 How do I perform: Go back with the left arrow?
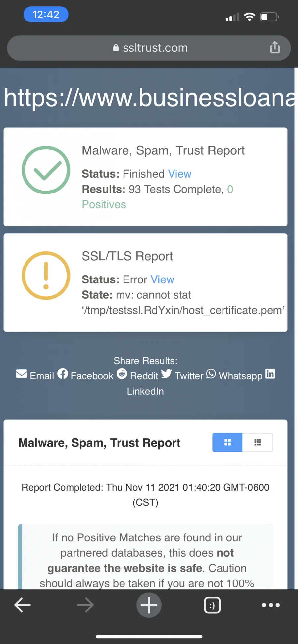(23, 605)
